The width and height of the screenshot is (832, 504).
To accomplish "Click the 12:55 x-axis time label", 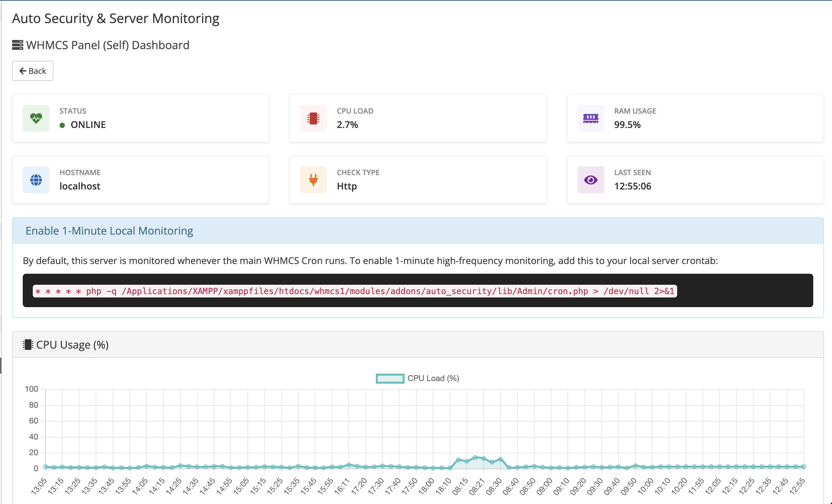I will 798,486.
